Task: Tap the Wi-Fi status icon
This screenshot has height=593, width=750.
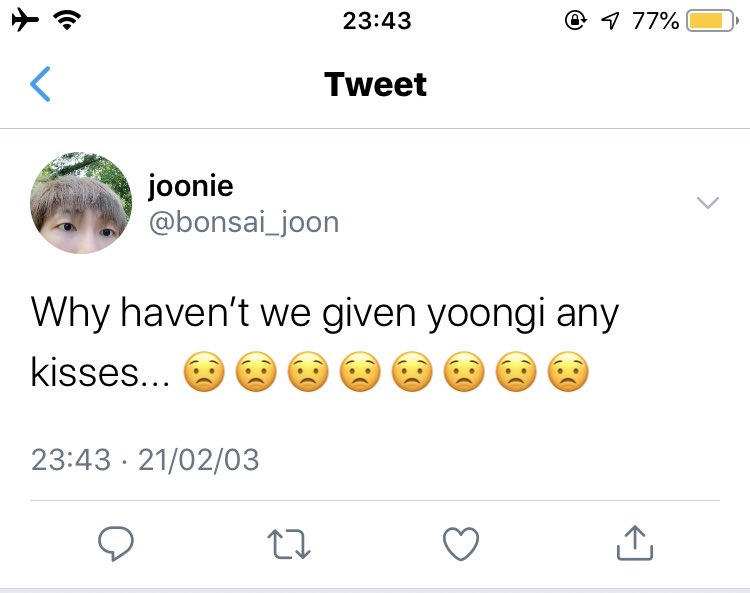Action: click(x=67, y=20)
